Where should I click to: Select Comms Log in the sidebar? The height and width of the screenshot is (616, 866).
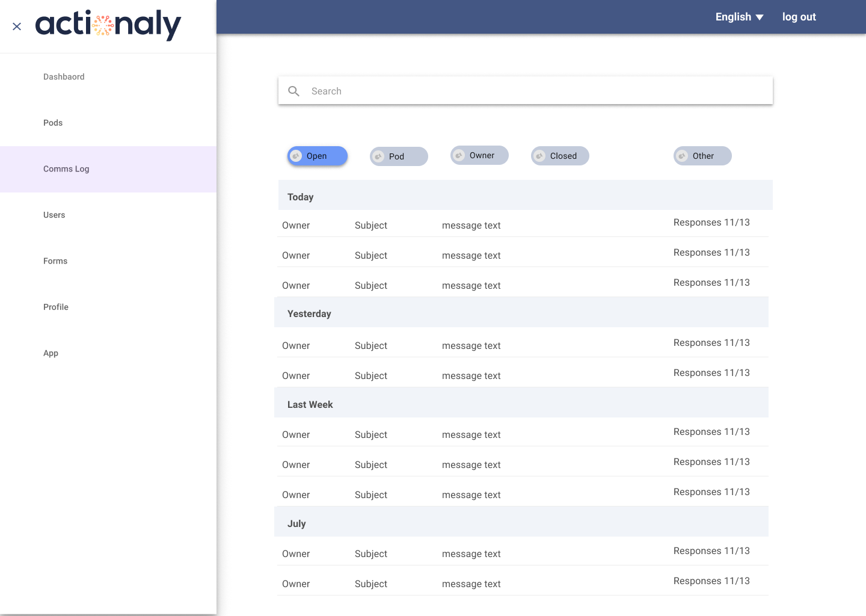[x=108, y=169]
